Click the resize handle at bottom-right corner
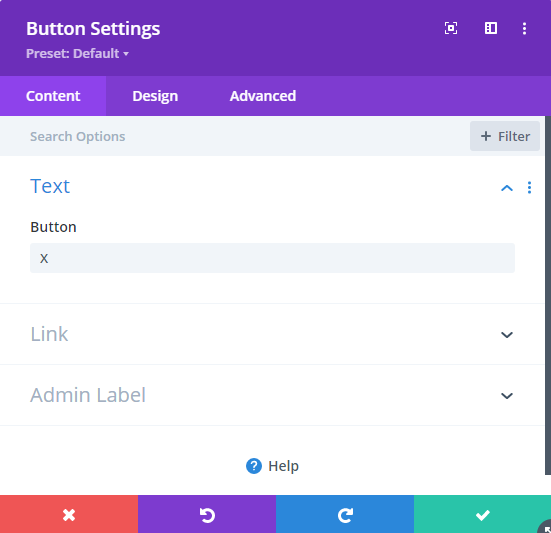 click(x=545, y=527)
